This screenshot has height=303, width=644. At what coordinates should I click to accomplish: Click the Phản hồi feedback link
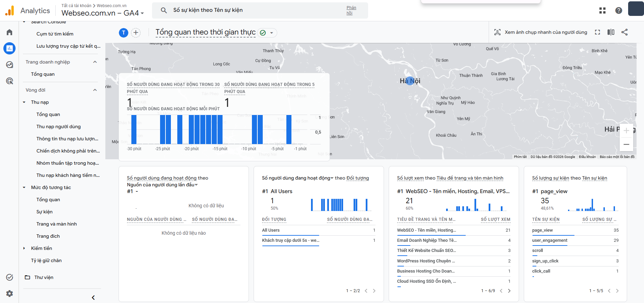[351, 10]
